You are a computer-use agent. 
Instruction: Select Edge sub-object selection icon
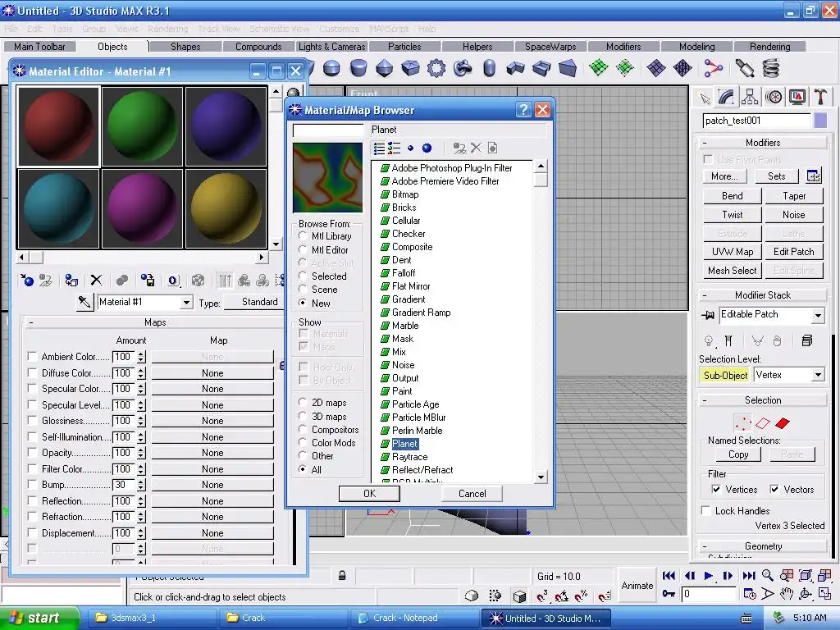763,423
